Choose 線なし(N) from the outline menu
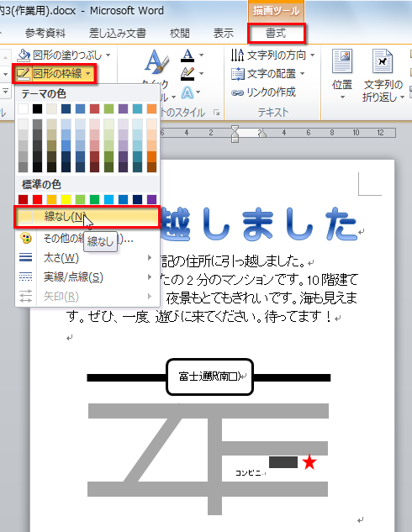This screenshot has width=412, height=532. click(87, 217)
